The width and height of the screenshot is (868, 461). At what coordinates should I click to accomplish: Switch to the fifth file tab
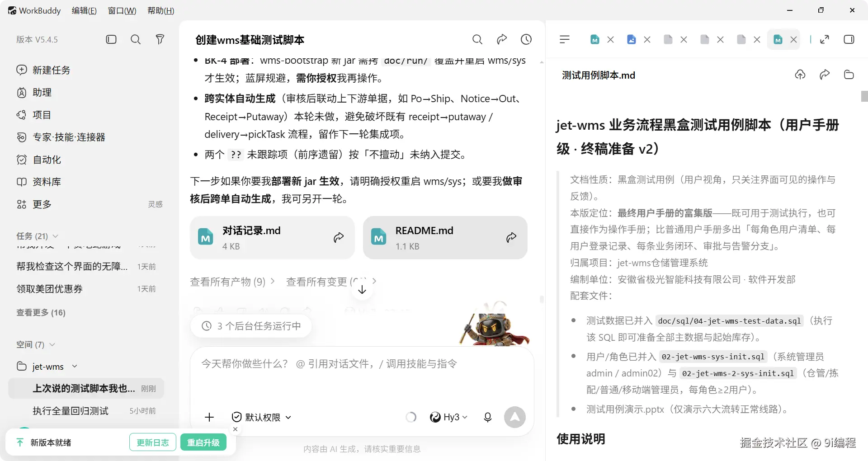point(741,39)
